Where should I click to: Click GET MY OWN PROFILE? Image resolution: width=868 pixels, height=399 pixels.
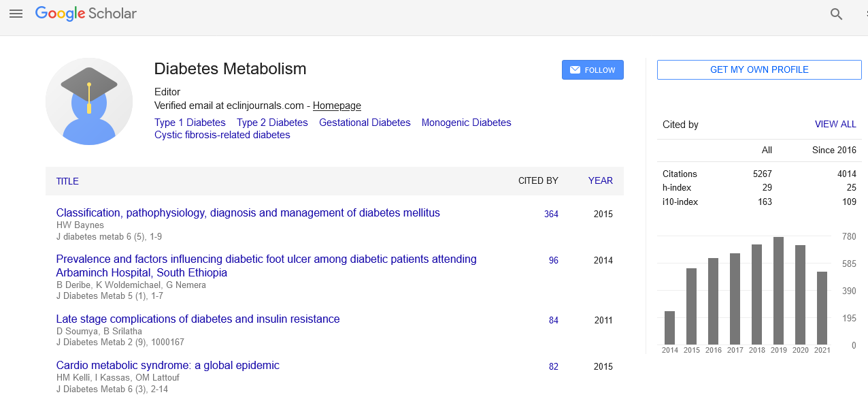(x=758, y=69)
